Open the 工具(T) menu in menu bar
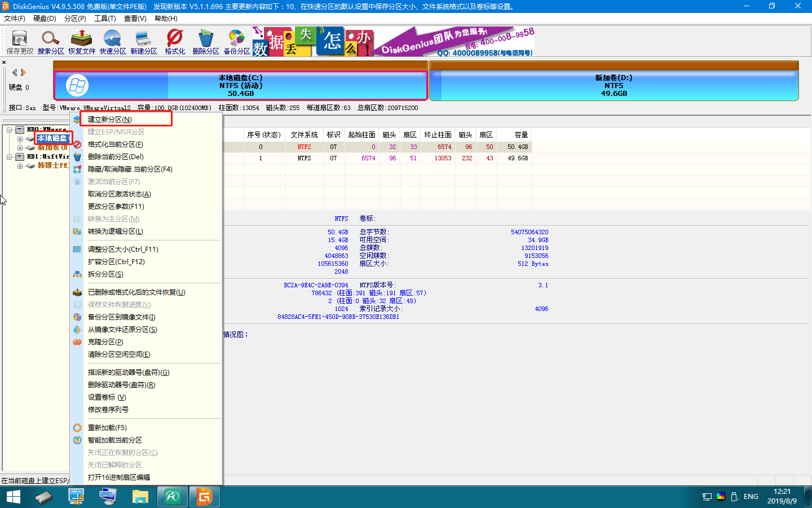This screenshot has width=812, height=508. click(105, 19)
